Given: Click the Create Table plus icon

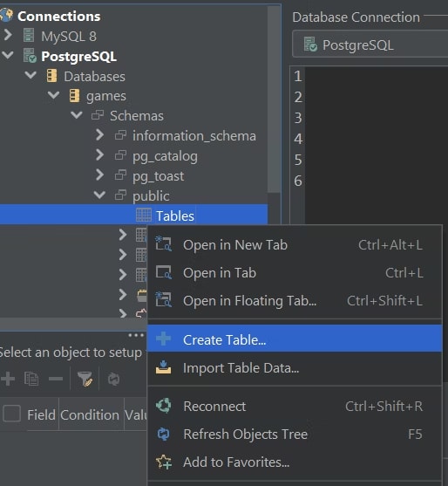Looking at the screenshot, I should [x=163, y=339].
